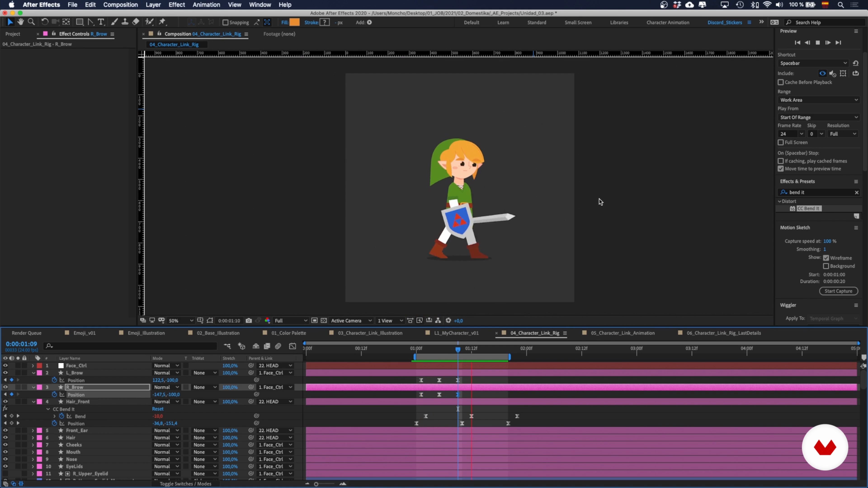The height and width of the screenshot is (488, 868).
Task: Select the Eraser tool
Action: (x=135, y=22)
